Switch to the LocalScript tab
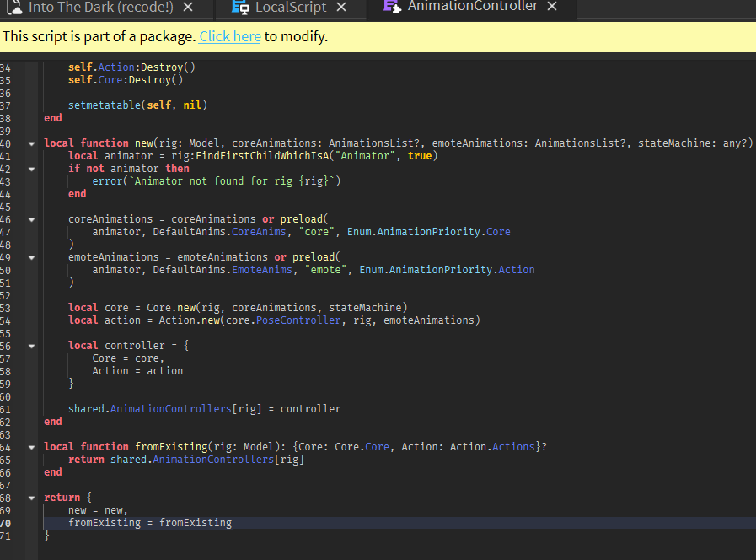 coord(289,6)
